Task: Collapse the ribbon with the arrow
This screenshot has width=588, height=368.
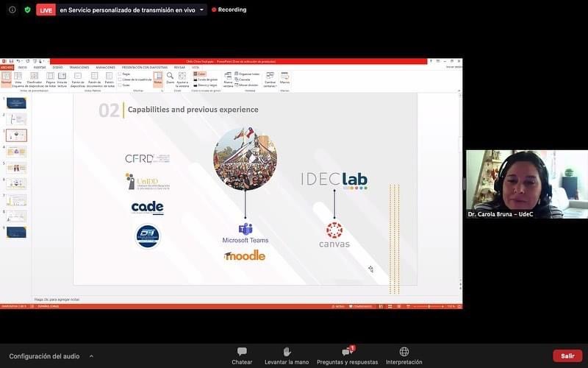Action: click(x=459, y=91)
